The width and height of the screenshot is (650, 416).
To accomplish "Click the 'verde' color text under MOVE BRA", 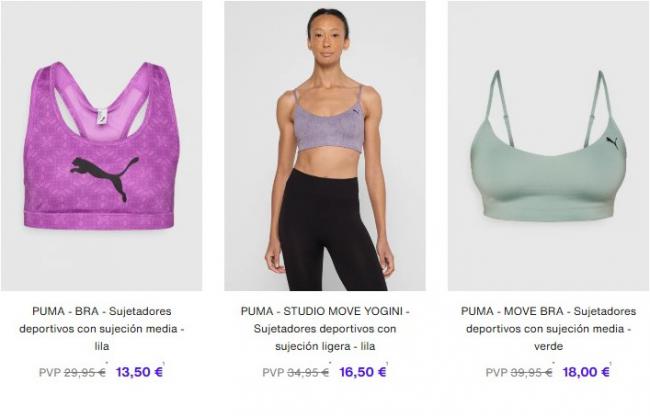I will [548, 346].
